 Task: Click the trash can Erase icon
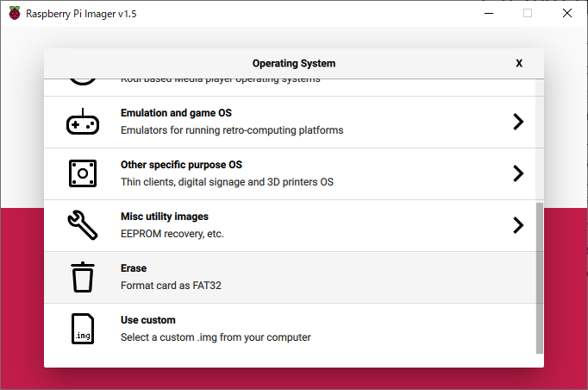(x=83, y=277)
